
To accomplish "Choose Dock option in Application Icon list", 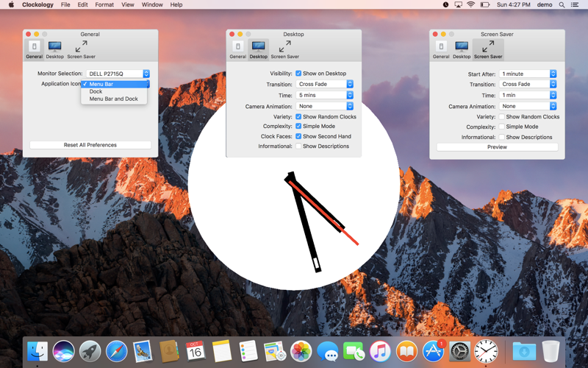I will point(114,91).
